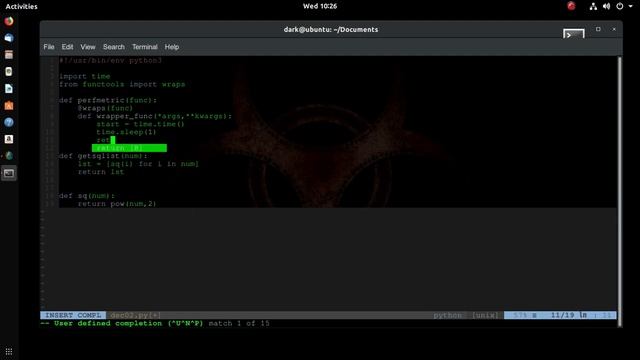Image resolution: width=640 pixels, height=360 pixels.
Task: Launch Rhythmbox from the dock
Action: [9, 71]
